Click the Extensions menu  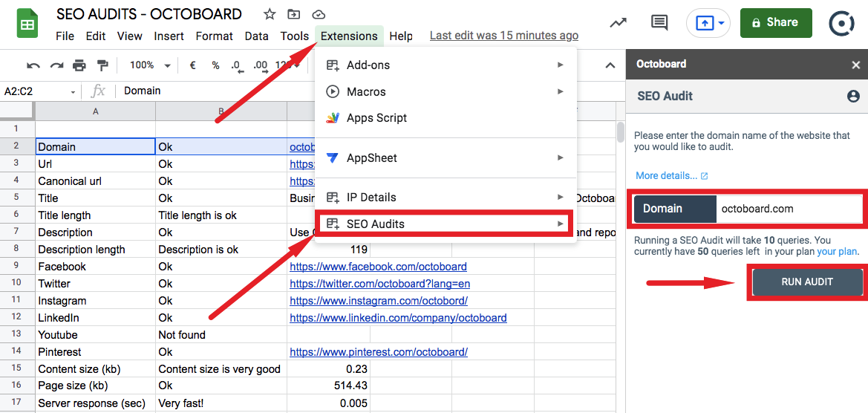[x=349, y=36]
